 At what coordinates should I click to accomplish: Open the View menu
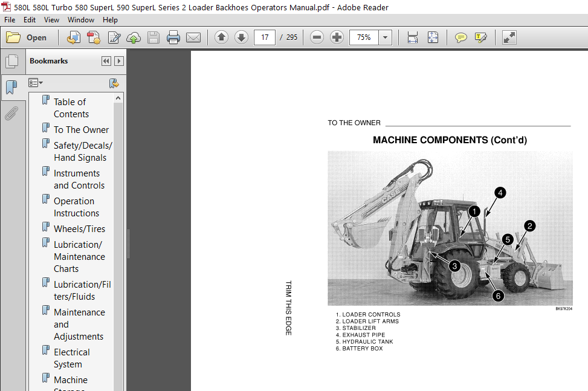click(51, 20)
